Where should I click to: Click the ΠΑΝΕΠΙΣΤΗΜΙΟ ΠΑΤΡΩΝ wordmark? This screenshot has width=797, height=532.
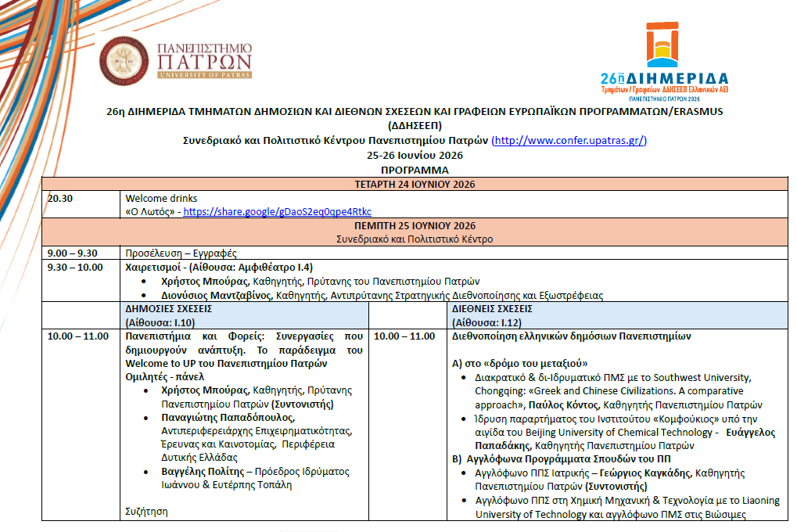click(x=204, y=60)
